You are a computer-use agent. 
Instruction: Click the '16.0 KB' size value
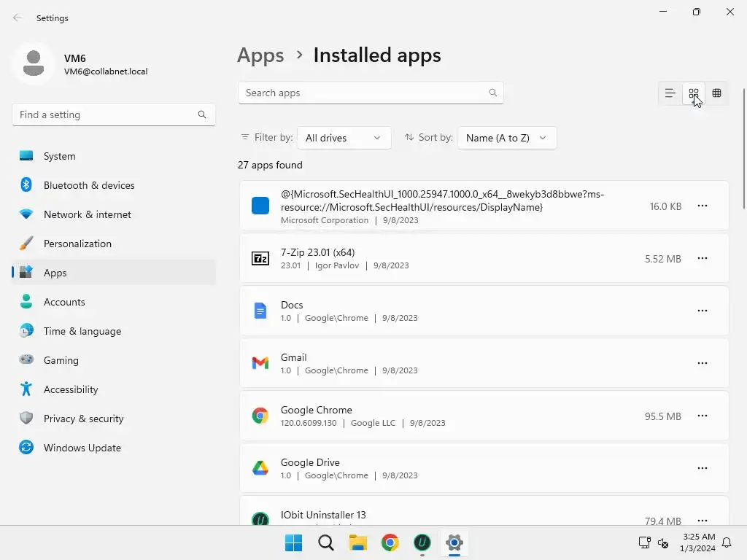[x=665, y=206]
